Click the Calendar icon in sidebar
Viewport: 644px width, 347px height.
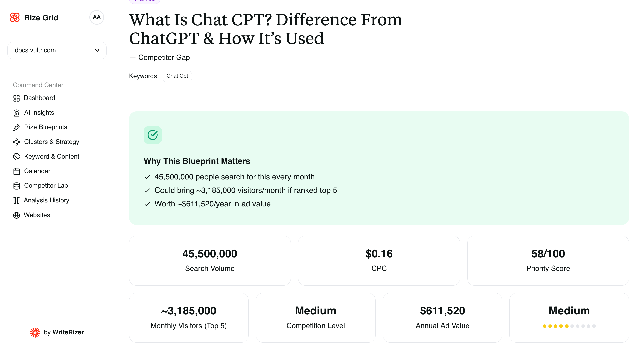17,171
